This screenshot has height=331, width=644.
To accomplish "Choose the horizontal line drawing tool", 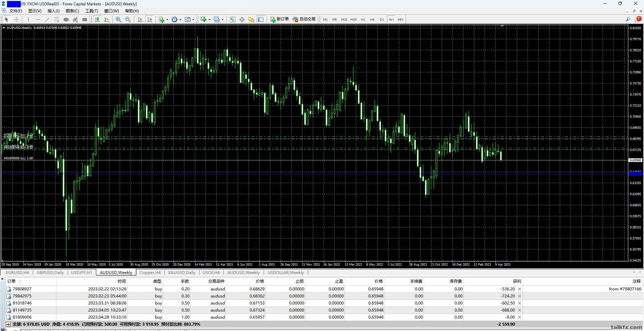I will tap(38, 19).
